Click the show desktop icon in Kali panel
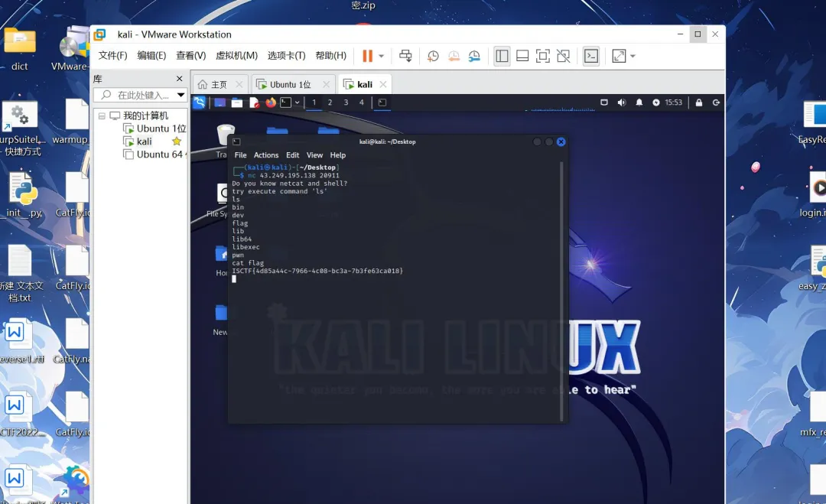 (x=220, y=102)
